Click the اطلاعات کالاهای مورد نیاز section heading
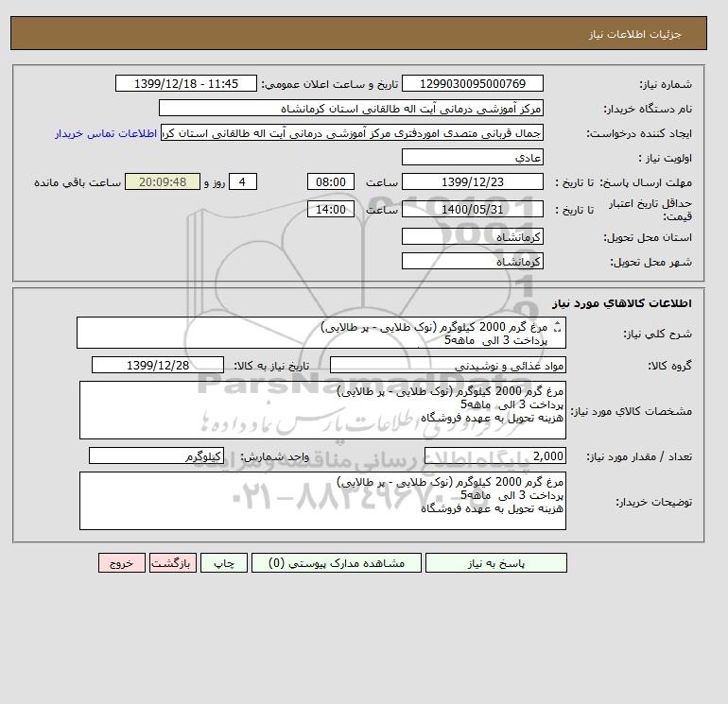Screen dimensions: 728x704 (x=622, y=303)
